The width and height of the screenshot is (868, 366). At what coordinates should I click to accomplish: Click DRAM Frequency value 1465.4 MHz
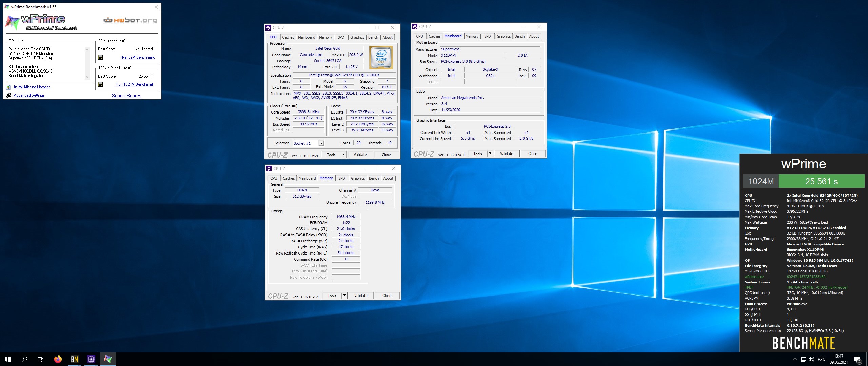point(346,217)
